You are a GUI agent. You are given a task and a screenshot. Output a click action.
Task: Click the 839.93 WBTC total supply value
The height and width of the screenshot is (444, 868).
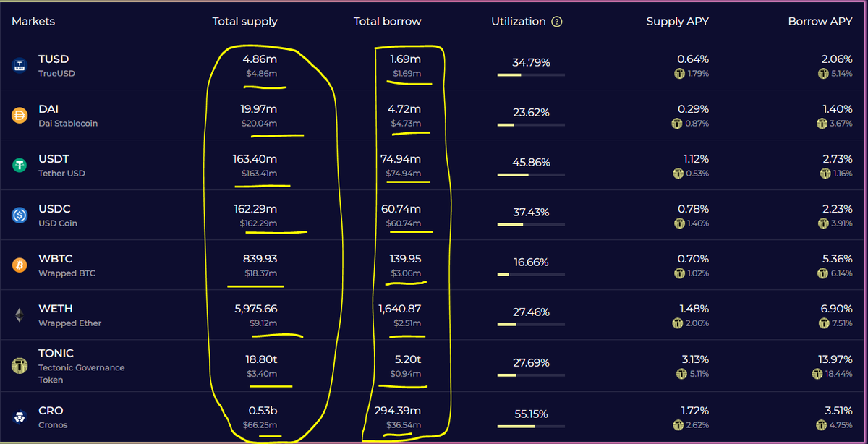[x=260, y=259]
